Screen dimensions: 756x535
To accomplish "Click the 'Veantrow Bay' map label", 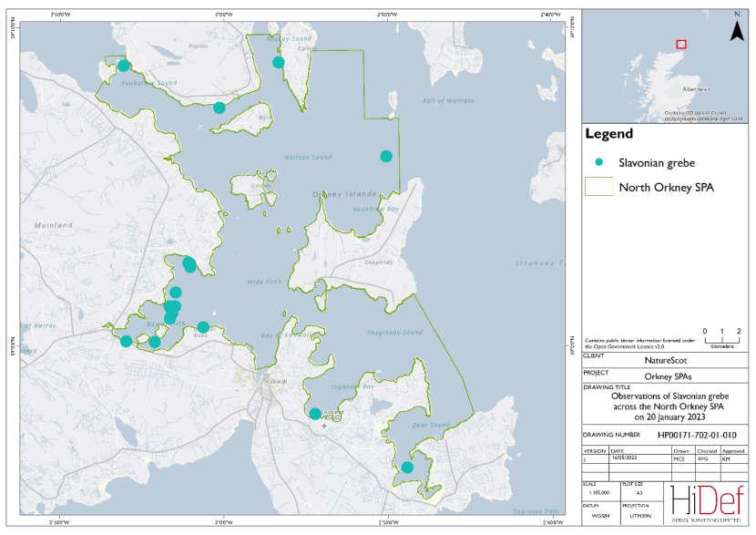I will [375, 210].
